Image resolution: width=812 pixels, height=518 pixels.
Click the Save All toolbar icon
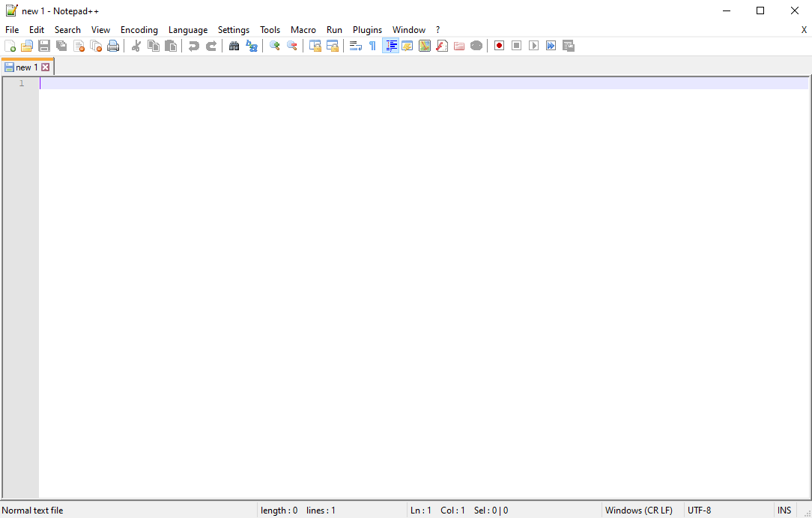pos(61,46)
